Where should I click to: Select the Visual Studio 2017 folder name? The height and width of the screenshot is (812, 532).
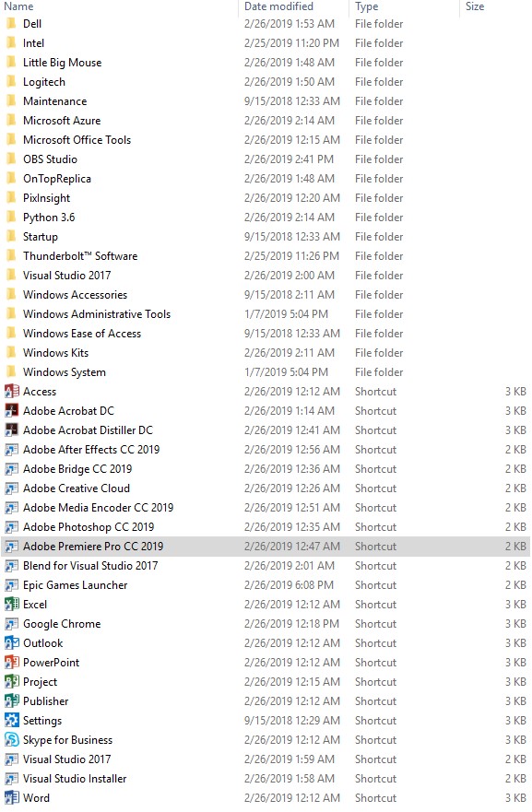(x=66, y=276)
